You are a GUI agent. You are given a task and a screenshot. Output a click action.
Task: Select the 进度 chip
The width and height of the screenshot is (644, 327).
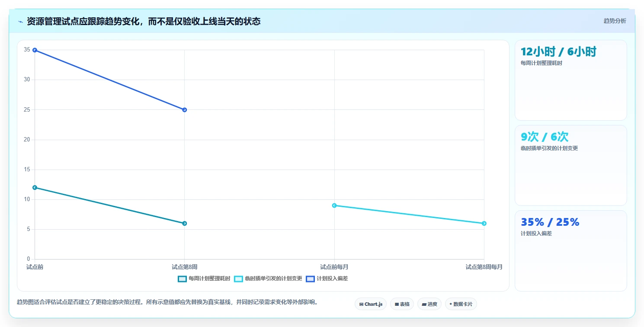[x=429, y=304]
